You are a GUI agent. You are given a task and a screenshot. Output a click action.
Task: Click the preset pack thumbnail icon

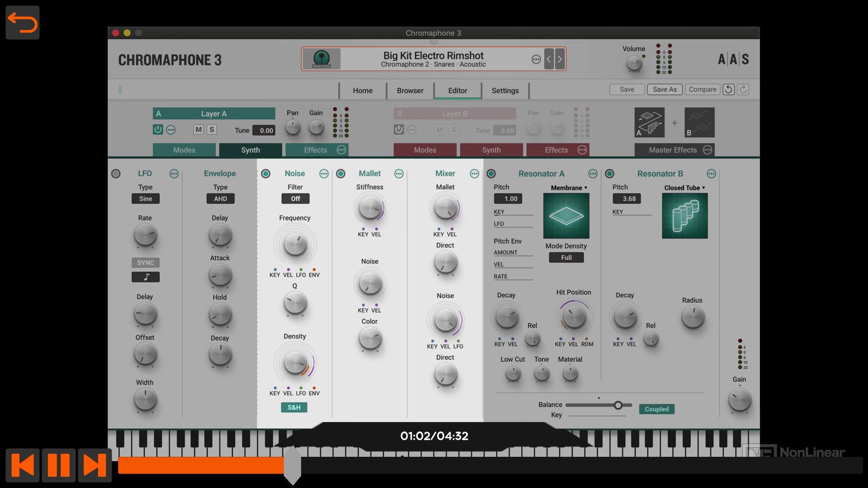pyautogui.click(x=321, y=59)
